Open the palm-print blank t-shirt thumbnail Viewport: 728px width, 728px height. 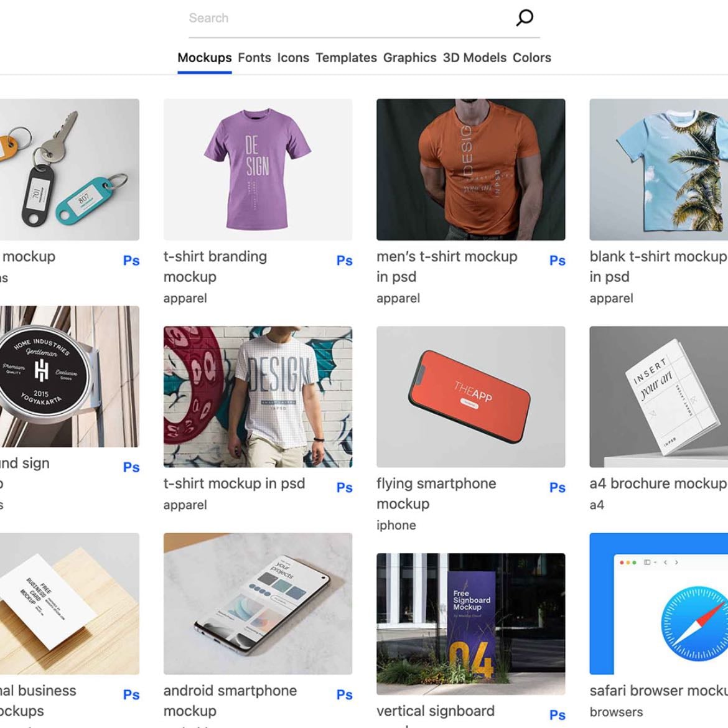tap(659, 169)
